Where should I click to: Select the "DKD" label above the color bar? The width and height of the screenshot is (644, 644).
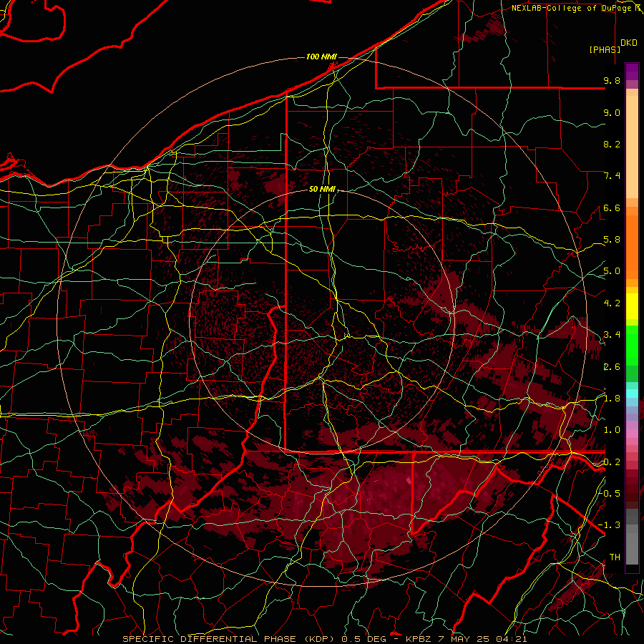click(628, 43)
